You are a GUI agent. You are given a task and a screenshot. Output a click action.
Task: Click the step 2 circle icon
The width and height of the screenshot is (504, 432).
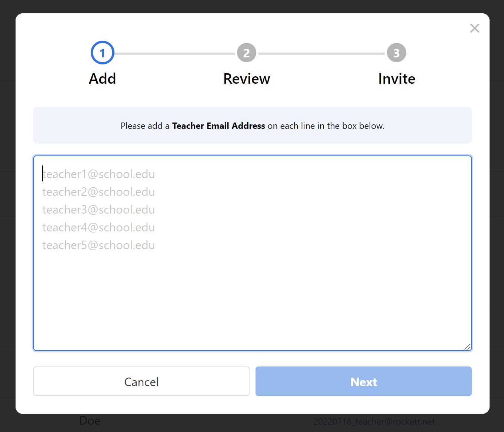247,53
